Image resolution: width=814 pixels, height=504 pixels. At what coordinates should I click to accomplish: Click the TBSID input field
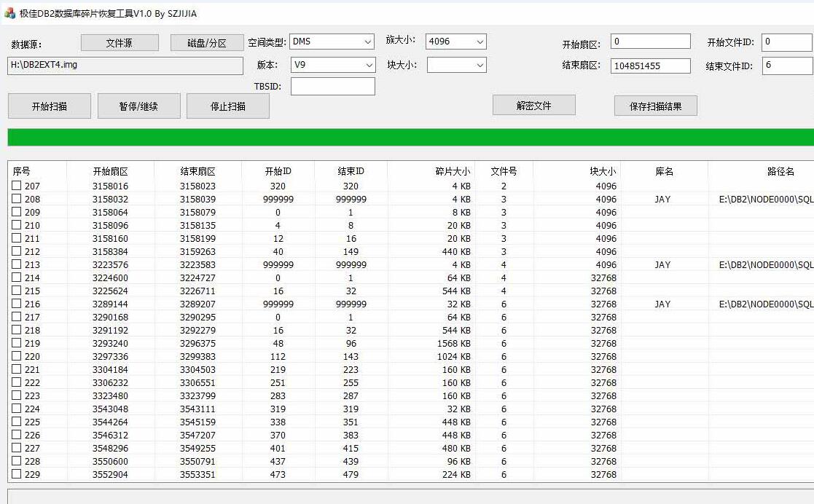(332, 87)
